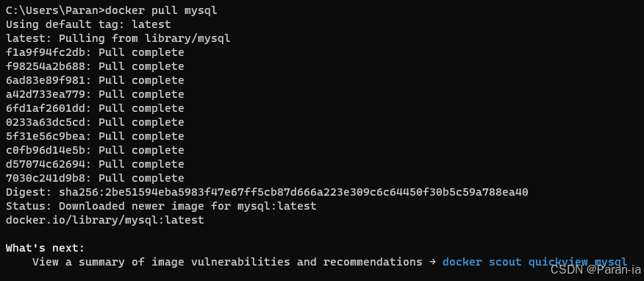Click layer ID c0fb96d14e5b

pyautogui.click(x=45, y=150)
